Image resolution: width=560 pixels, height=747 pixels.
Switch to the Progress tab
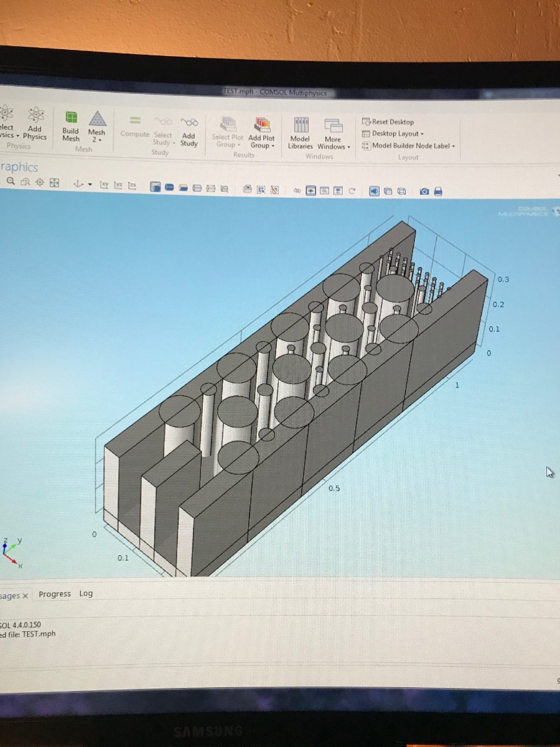click(x=55, y=594)
